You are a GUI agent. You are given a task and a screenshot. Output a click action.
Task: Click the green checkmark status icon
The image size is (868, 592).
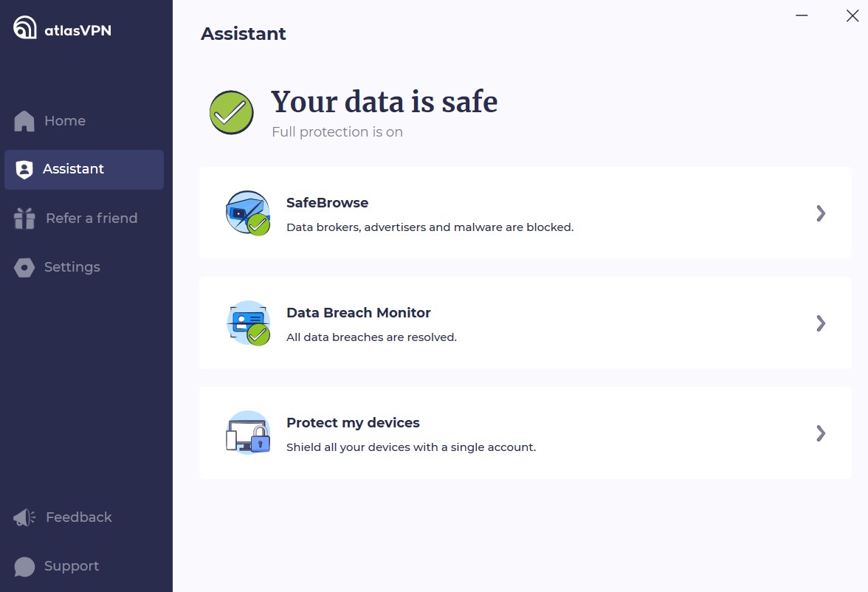pos(232,112)
